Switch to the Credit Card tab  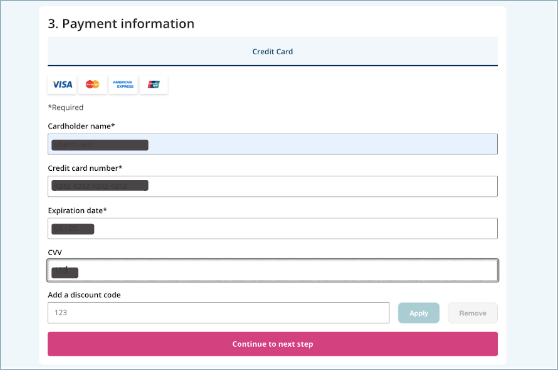coord(273,52)
